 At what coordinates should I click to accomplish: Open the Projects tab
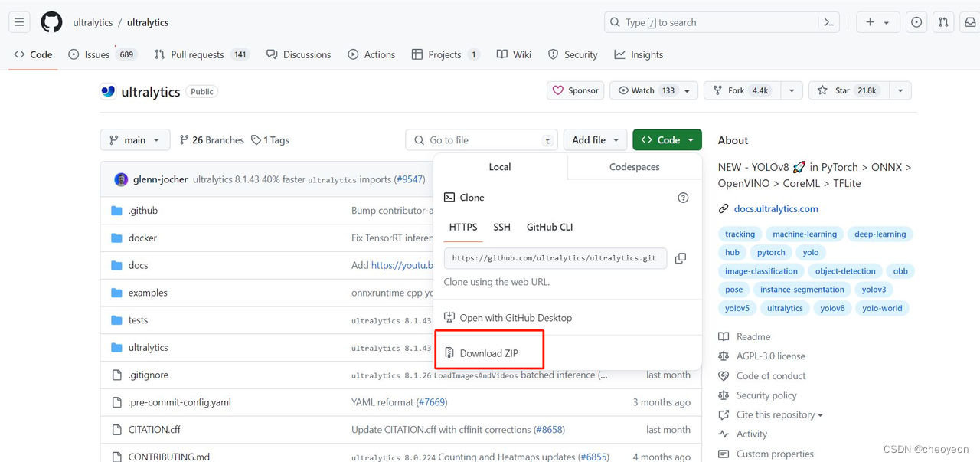pos(446,54)
